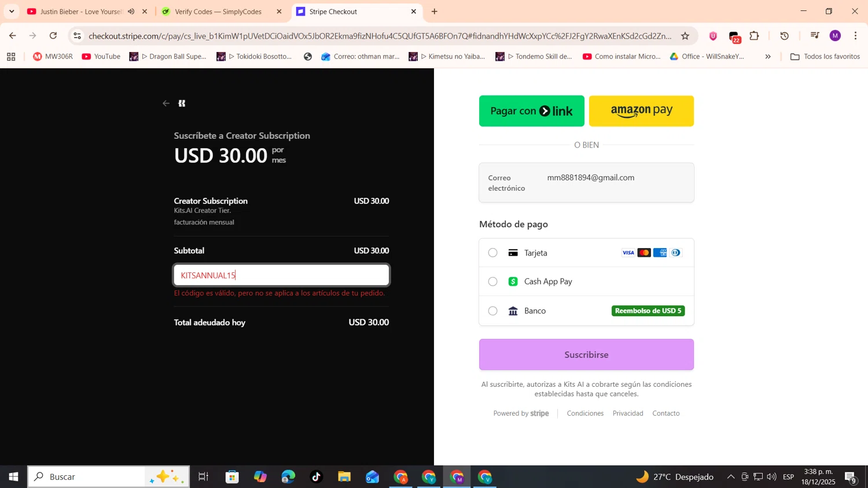Click the back arrow on checkout page

point(166,103)
